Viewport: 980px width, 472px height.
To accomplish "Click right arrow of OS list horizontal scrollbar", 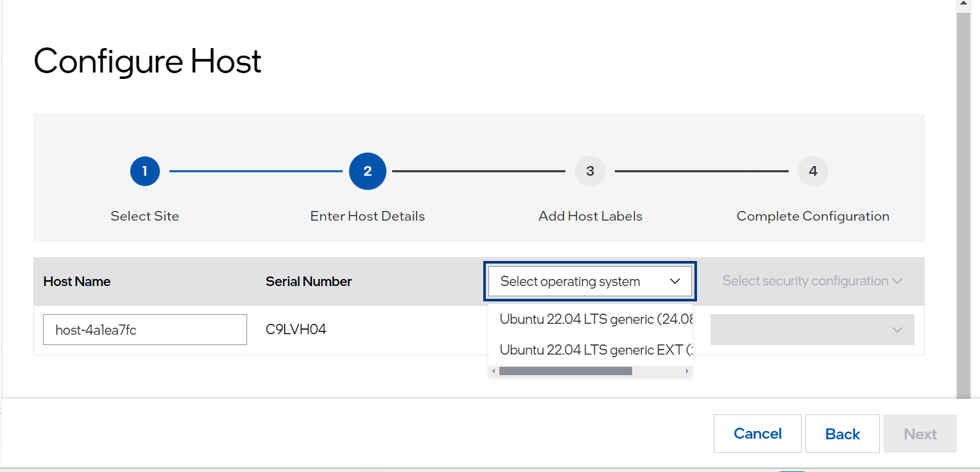I will click(687, 371).
